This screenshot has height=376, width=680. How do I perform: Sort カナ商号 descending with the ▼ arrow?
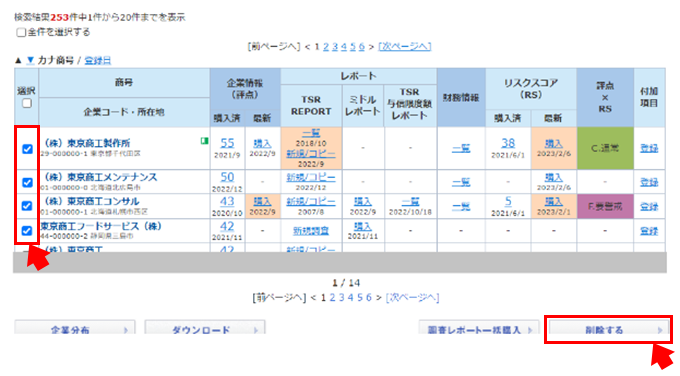(x=30, y=60)
